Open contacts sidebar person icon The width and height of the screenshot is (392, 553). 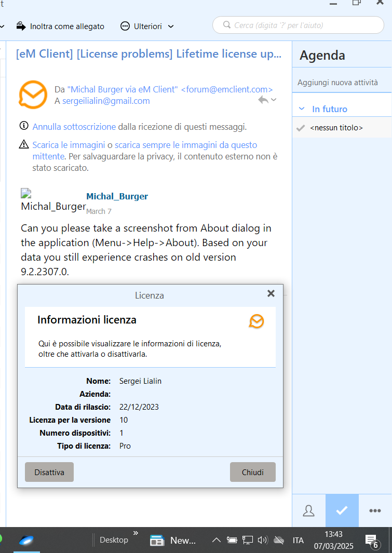pos(309,510)
